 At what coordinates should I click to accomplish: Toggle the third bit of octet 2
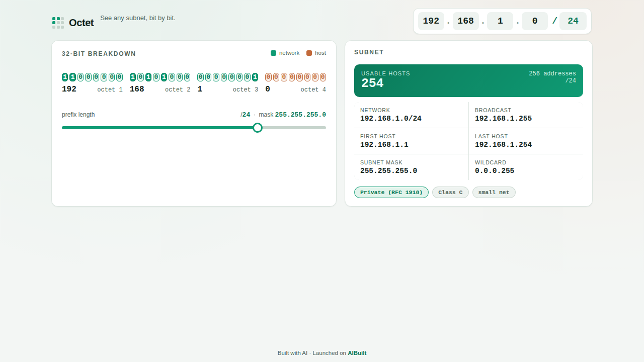[148, 77]
